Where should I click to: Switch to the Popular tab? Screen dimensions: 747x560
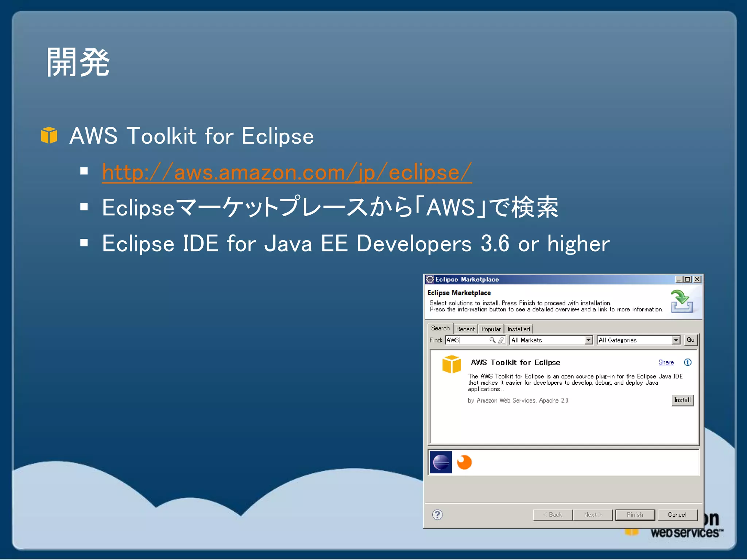click(491, 329)
